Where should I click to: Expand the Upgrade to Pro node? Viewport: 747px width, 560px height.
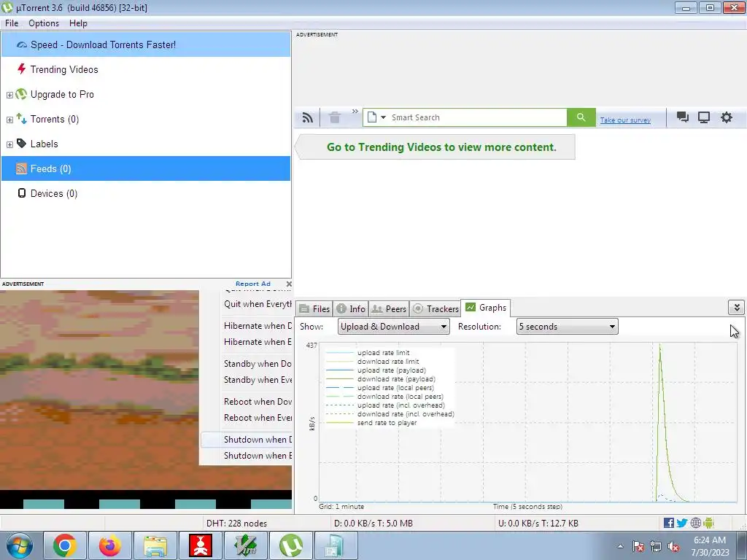(x=9, y=95)
